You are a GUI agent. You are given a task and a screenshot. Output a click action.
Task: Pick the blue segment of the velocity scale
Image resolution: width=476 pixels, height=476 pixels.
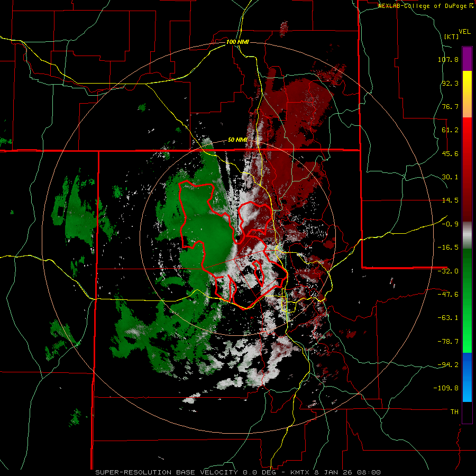click(x=467, y=377)
